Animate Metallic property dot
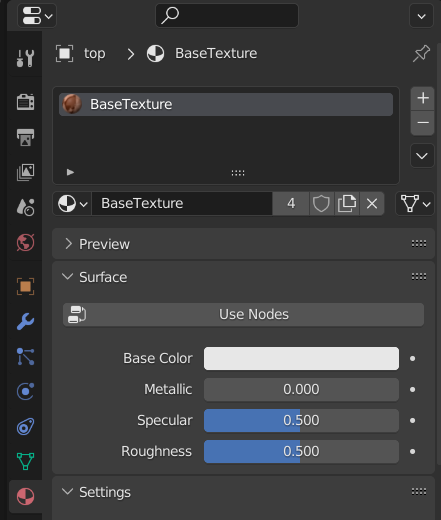 coord(413,389)
